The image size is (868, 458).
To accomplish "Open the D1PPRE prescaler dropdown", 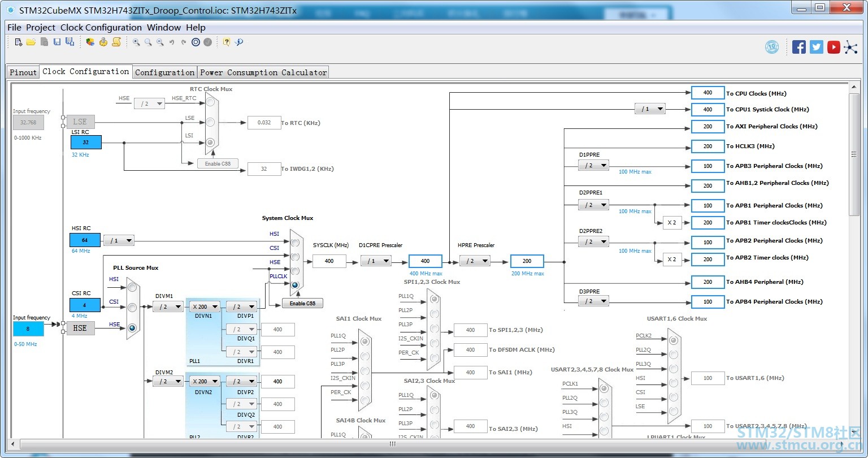I will coord(593,165).
